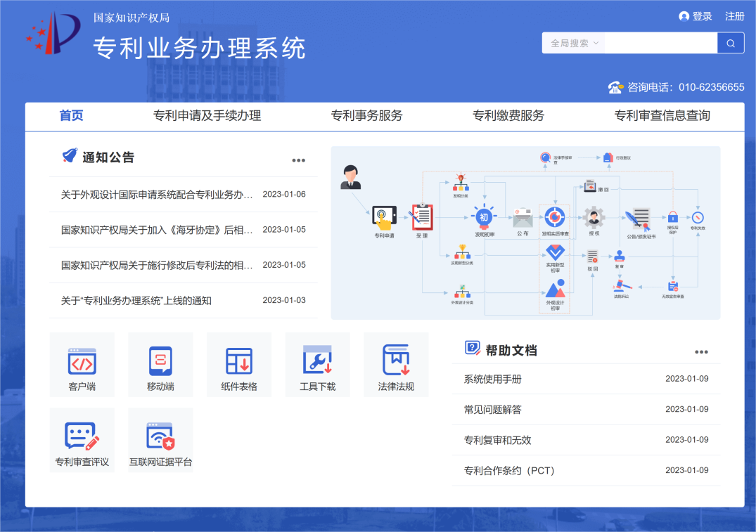
Task: Select the 工具下载 tool download icon
Action: pyautogui.click(x=317, y=363)
